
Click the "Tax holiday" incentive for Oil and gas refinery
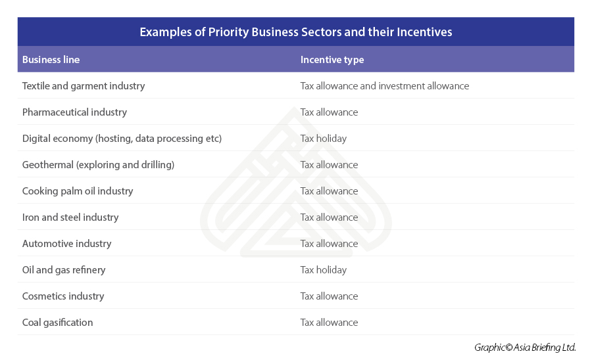coord(324,270)
